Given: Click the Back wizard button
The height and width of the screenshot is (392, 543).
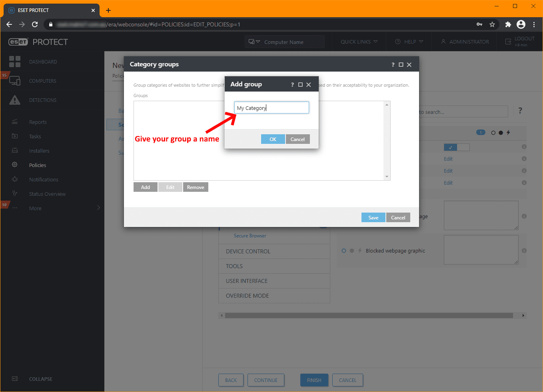Looking at the screenshot, I should click(x=231, y=380).
